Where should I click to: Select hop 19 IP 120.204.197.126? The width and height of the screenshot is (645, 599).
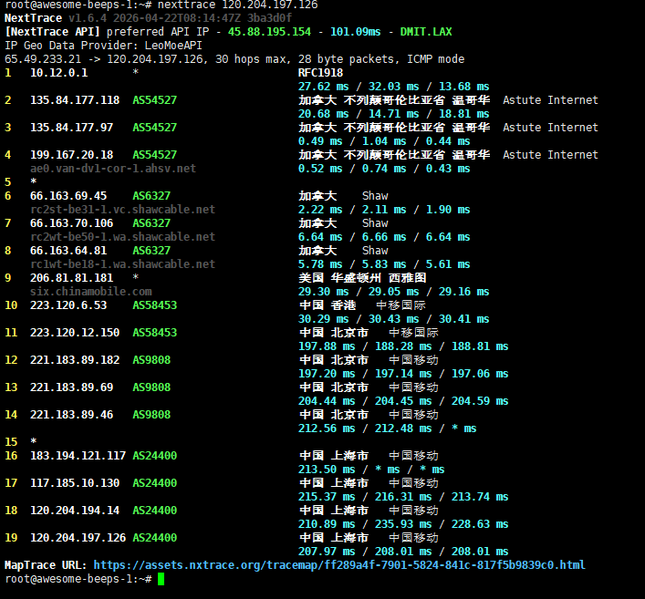(78, 538)
